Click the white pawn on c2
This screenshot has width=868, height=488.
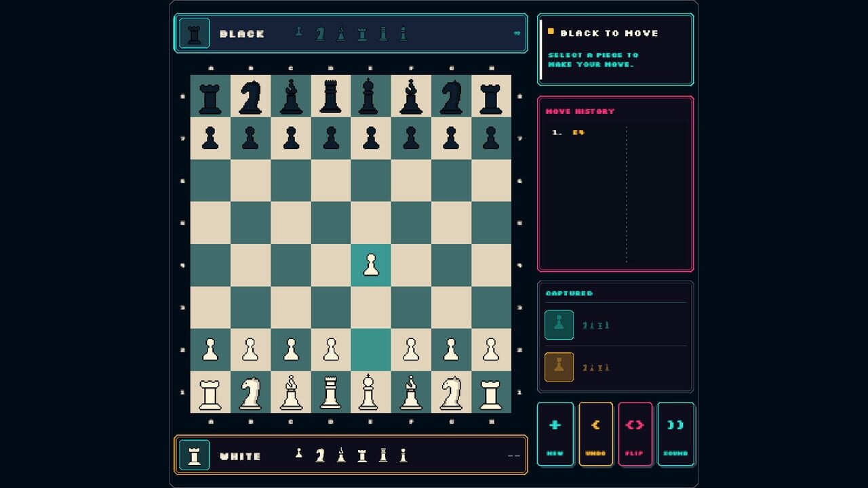click(x=291, y=350)
